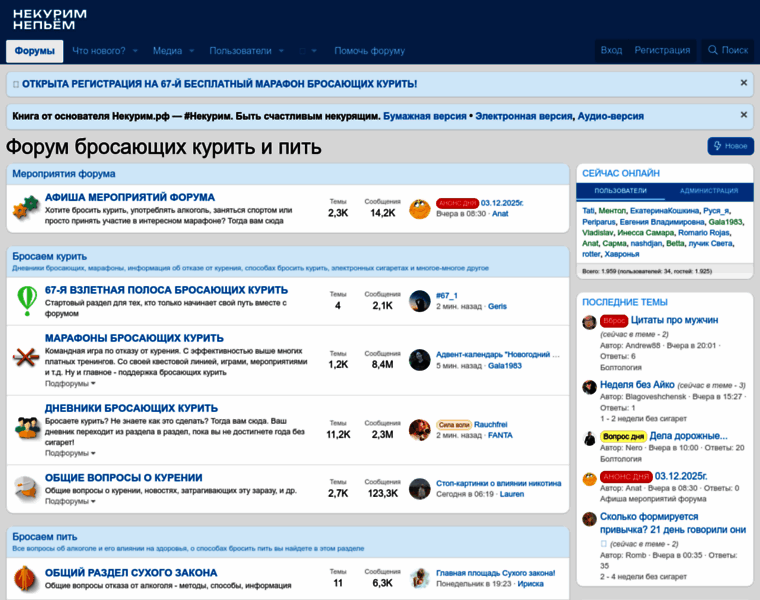Open the Последние темы heading link
Screen dimensions: 760x600
point(625,302)
